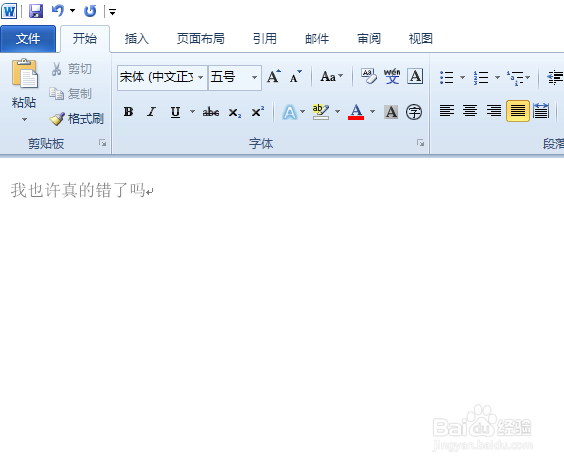This screenshot has width=564, height=465.
Task: Center the paragraph text
Action: coord(470,111)
